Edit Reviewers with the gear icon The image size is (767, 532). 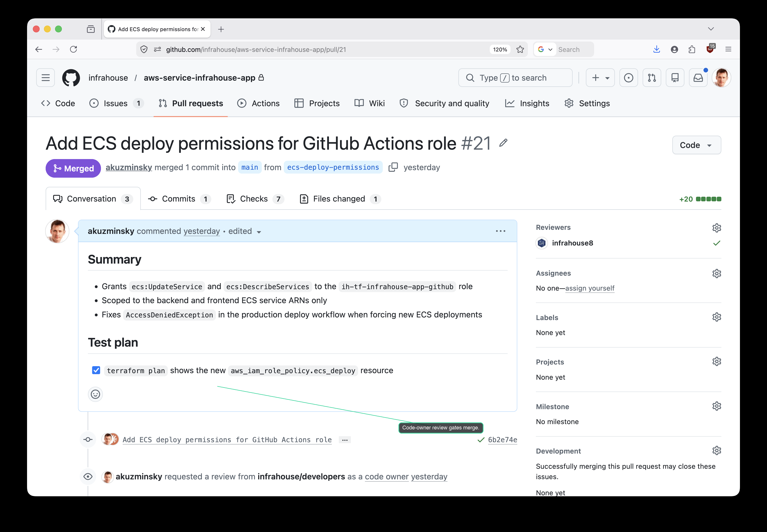[717, 228]
